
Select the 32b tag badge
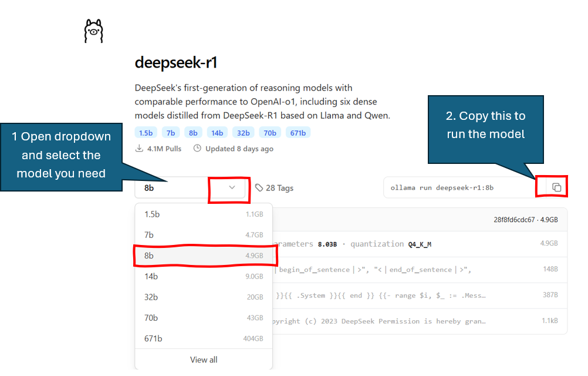(244, 133)
